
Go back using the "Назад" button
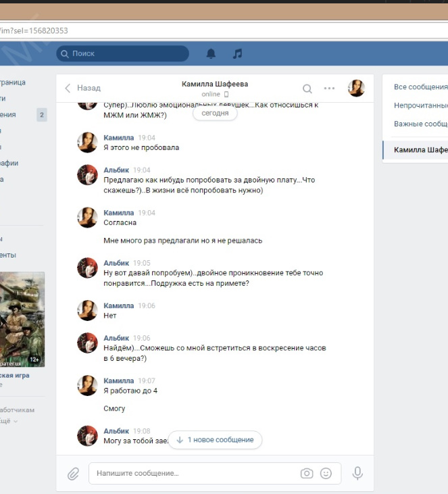tap(82, 88)
